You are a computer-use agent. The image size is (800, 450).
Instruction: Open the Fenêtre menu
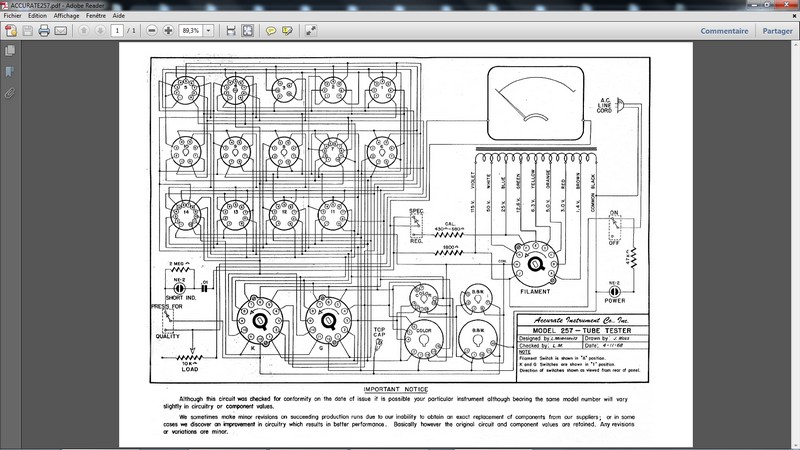96,16
